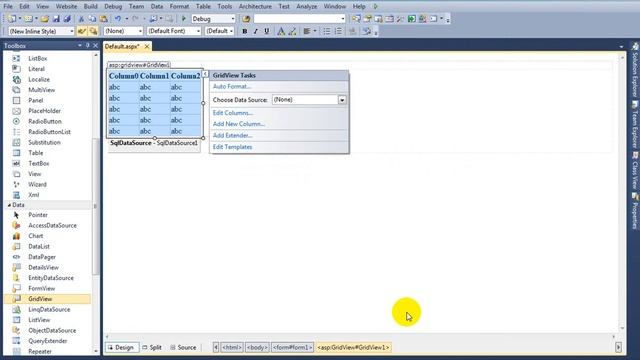Image resolution: width=640 pixels, height=360 pixels.
Task: Click the Save icon in the toolbar
Action: pyautogui.click(x=56, y=19)
